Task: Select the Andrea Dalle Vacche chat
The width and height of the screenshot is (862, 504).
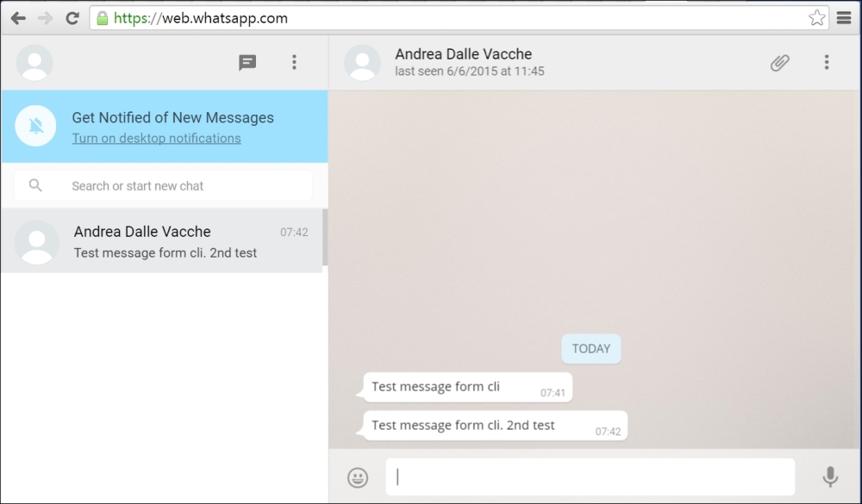Action: pyautogui.click(x=162, y=241)
